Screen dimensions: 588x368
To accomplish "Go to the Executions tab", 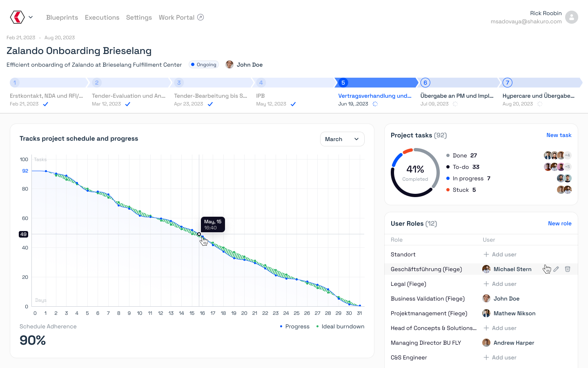I will tap(102, 17).
